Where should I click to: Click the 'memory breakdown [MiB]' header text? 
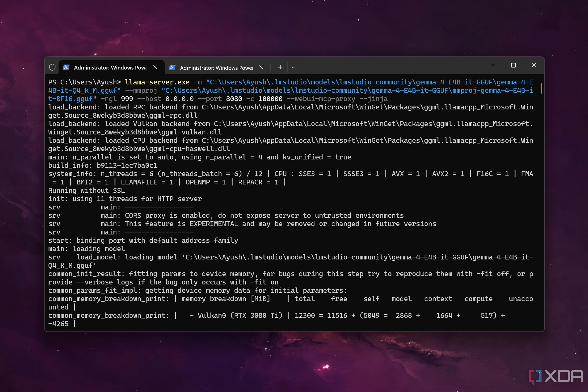(x=226, y=299)
